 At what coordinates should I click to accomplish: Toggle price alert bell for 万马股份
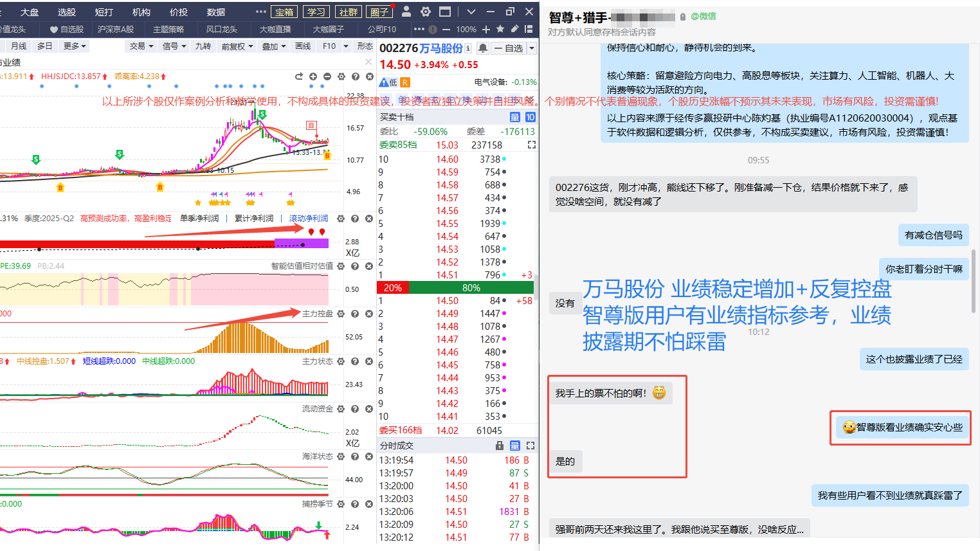click(483, 48)
